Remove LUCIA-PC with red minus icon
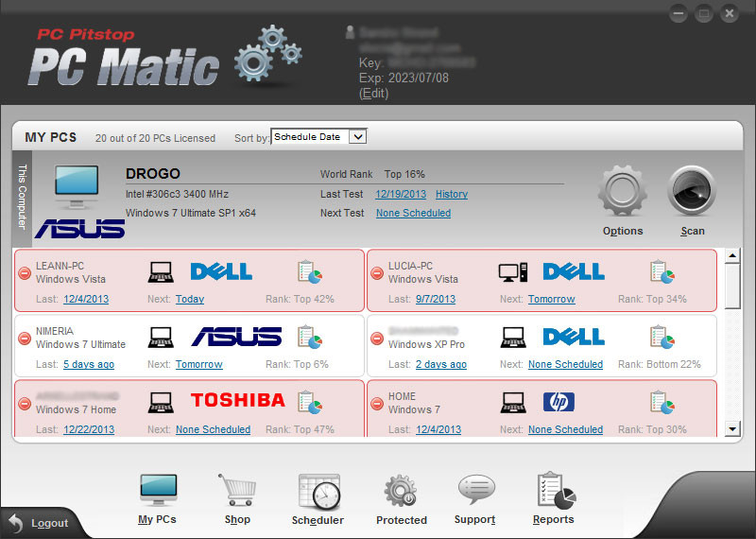 (x=377, y=273)
